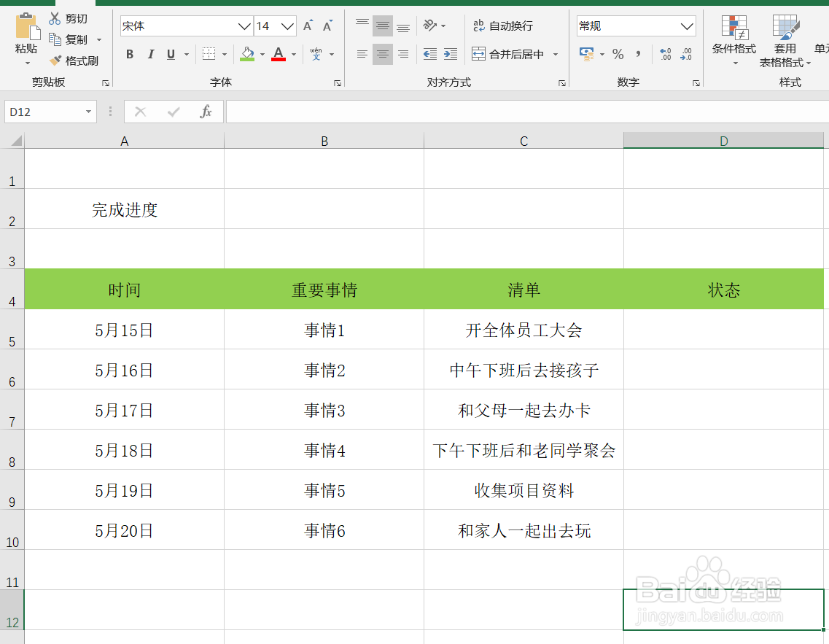
Task: Open the 常规 number format dropdown
Action: (x=686, y=26)
